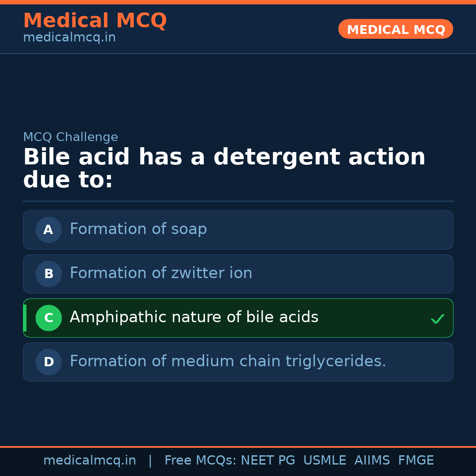Select 'Amphipathic nature of bile acids' answer

(x=194, y=317)
